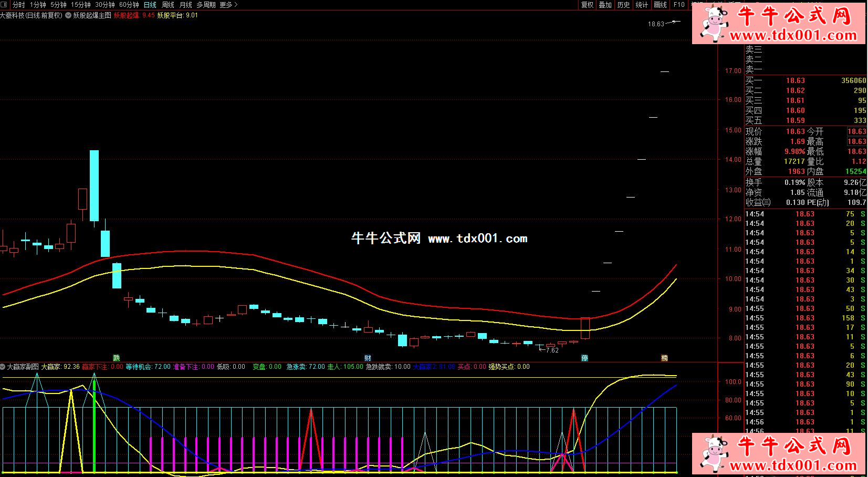Click the 100.0 sub-chart axis label
Screen dimensions: 868x477
pyautogui.click(x=733, y=381)
